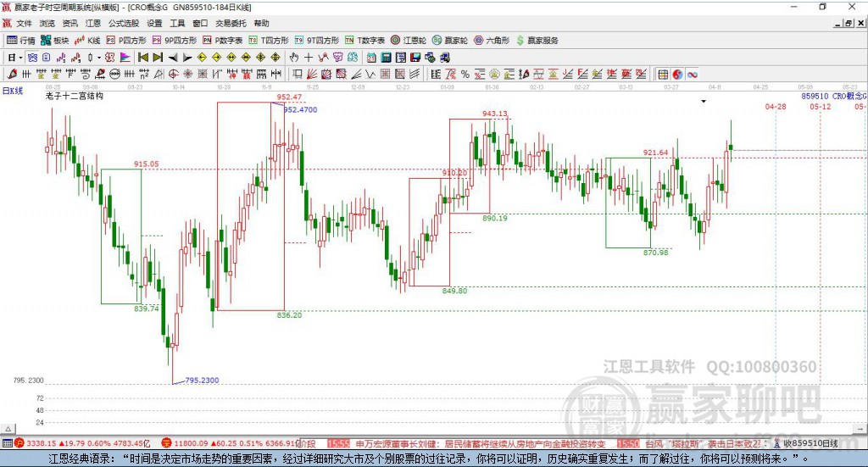868x467 pixels.
Task: Select the pencil eraser drawing icon
Action: click(12, 74)
